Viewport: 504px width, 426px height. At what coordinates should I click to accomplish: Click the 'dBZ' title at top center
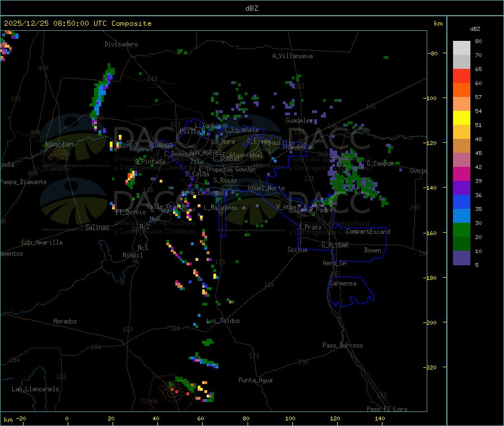tap(251, 8)
